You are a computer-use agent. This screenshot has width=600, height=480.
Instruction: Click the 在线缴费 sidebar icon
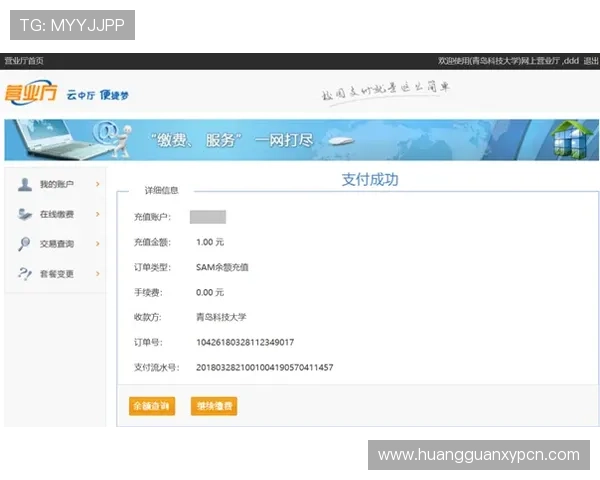(x=25, y=214)
